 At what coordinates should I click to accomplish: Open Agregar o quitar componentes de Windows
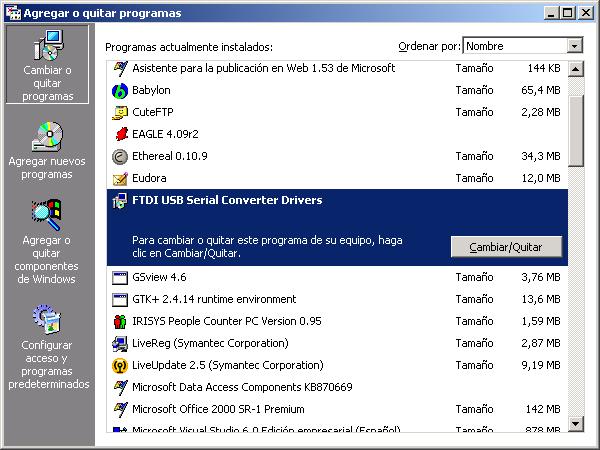tap(47, 216)
